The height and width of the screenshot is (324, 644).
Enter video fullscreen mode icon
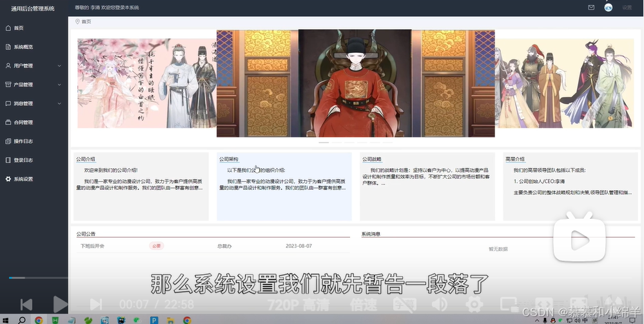click(x=579, y=305)
